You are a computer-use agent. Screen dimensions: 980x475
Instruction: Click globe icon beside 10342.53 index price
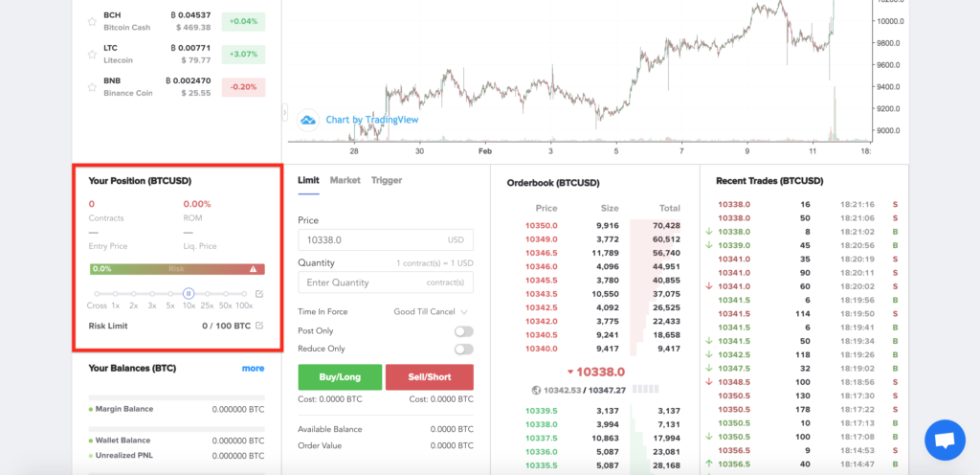click(x=536, y=390)
